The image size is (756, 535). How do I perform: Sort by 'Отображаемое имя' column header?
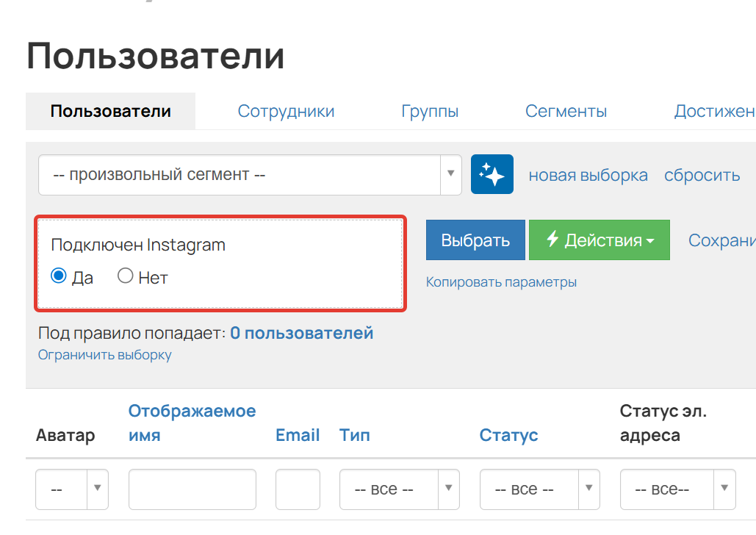pyautogui.click(x=192, y=423)
